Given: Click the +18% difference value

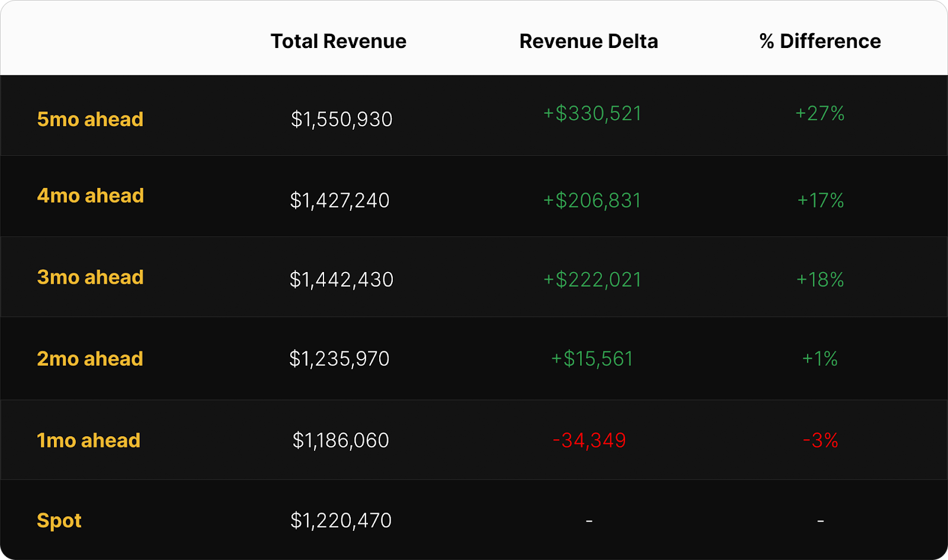Looking at the screenshot, I should (x=820, y=280).
